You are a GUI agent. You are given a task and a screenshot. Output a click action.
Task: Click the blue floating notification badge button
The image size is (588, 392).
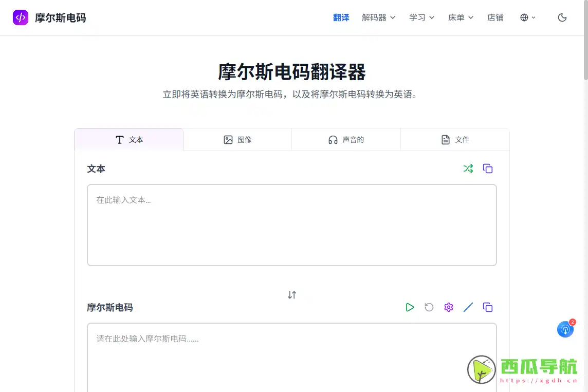(x=565, y=329)
